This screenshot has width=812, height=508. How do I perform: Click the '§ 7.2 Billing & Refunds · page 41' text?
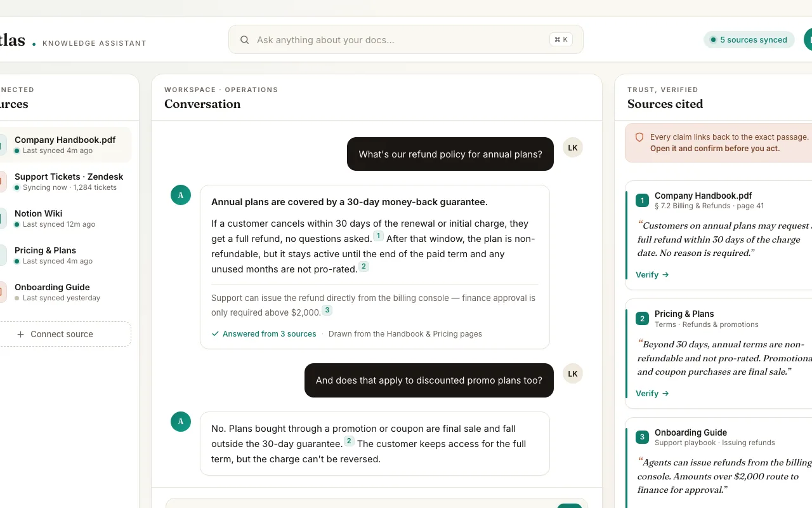709,206
